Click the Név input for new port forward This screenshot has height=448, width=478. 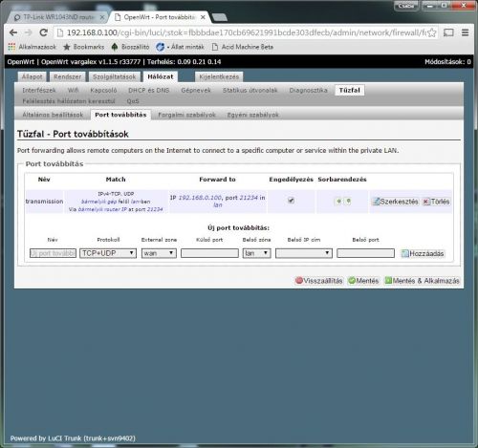point(53,253)
